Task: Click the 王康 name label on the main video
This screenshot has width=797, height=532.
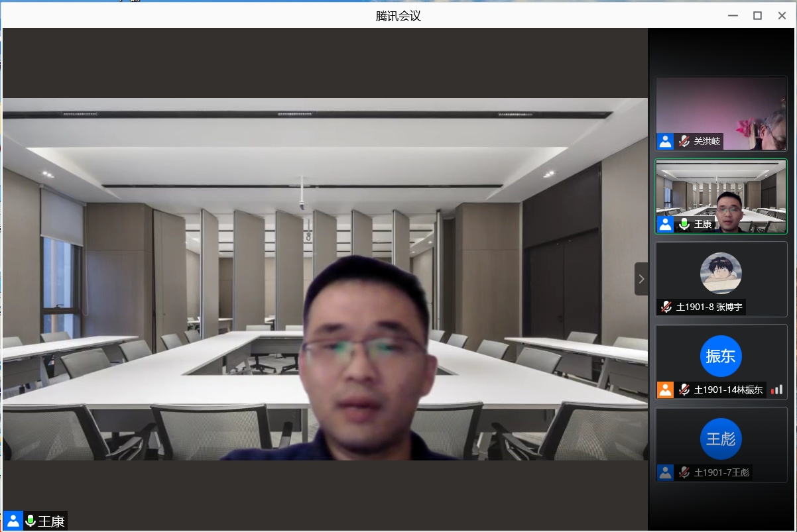Action: tap(52, 521)
